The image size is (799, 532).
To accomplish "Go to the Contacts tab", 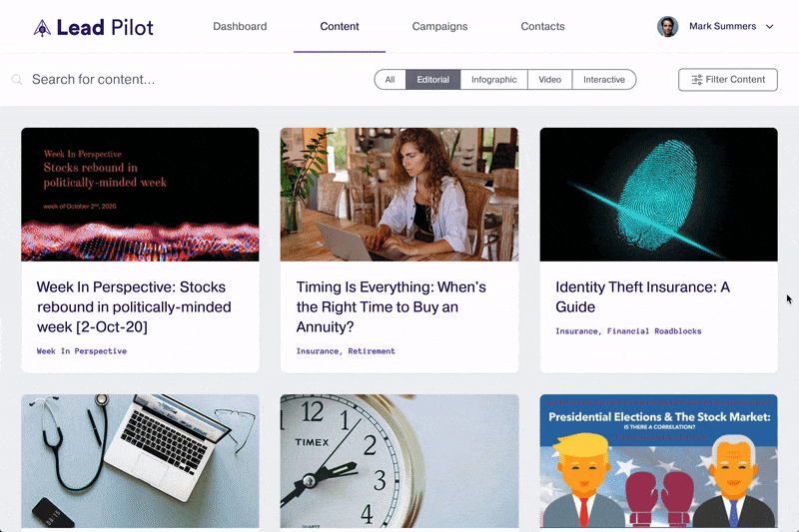I will tap(542, 27).
